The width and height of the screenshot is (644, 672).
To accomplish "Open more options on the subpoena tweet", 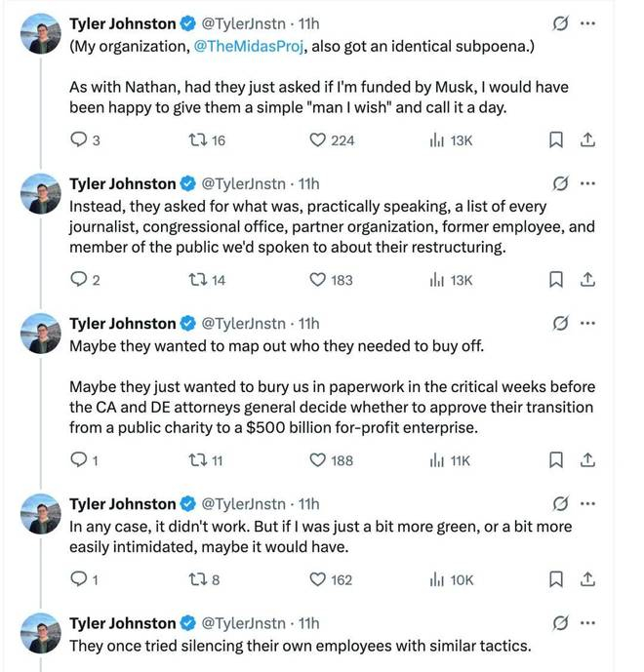I will tap(587, 24).
